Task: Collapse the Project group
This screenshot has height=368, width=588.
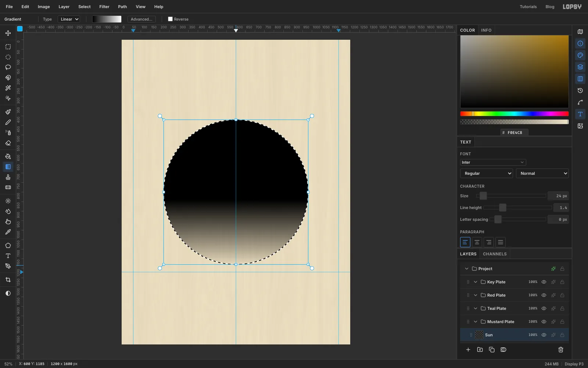Action: tap(467, 269)
